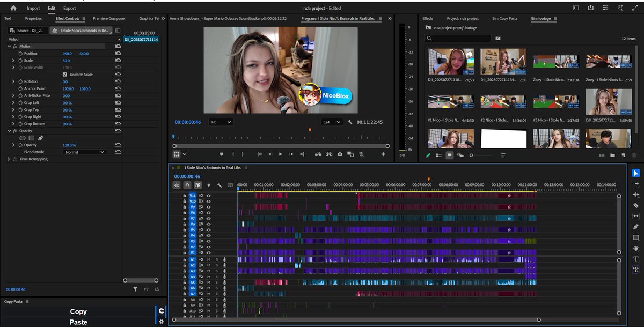Image resolution: width=644 pixels, height=327 pixels.
Task: Switch to Premiere Composer tab
Action: (x=109, y=18)
